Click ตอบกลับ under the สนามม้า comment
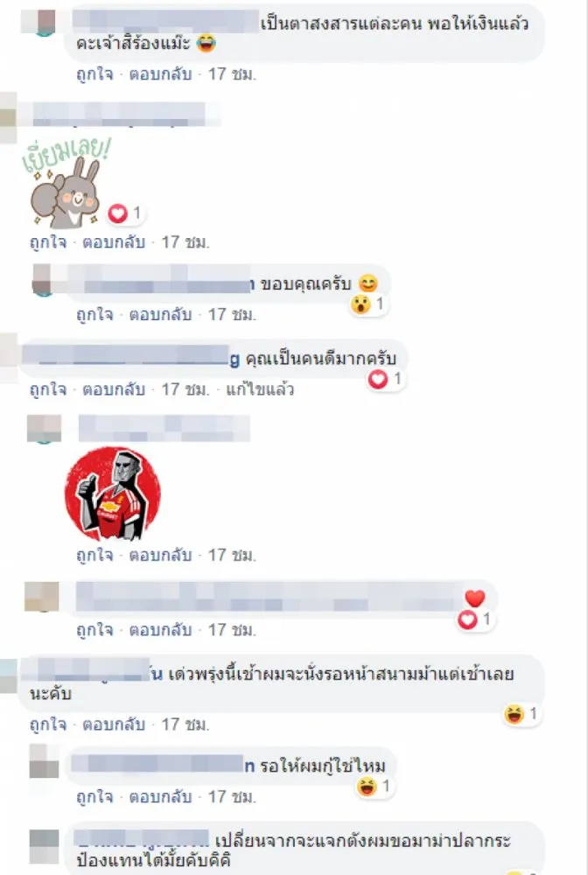Screen dimensions: 588x875 click(114, 724)
